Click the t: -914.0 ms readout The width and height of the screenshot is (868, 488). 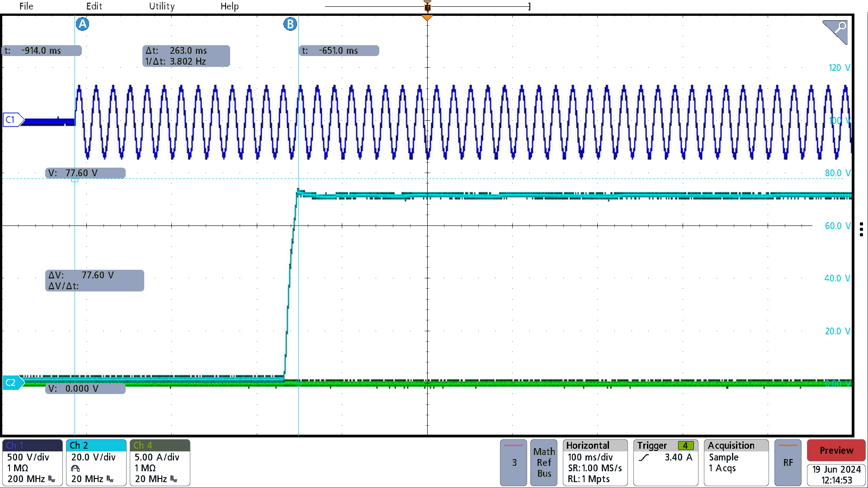click(42, 51)
